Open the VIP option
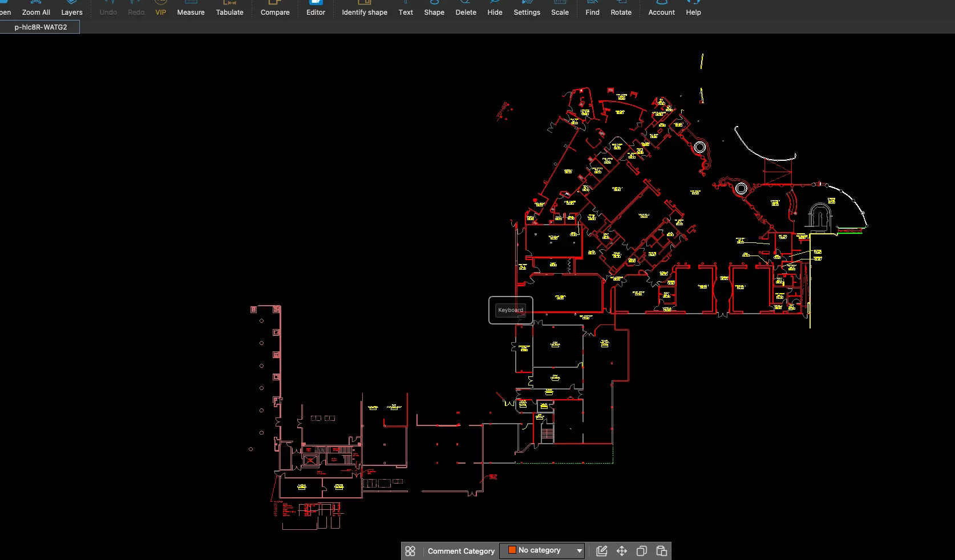 (x=161, y=9)
